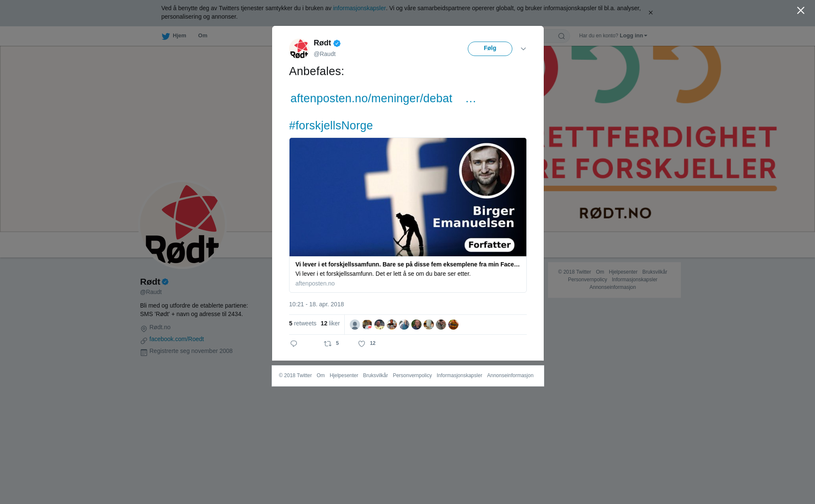Open the #forskjellsNorge hashtag link

coord(331,126)
